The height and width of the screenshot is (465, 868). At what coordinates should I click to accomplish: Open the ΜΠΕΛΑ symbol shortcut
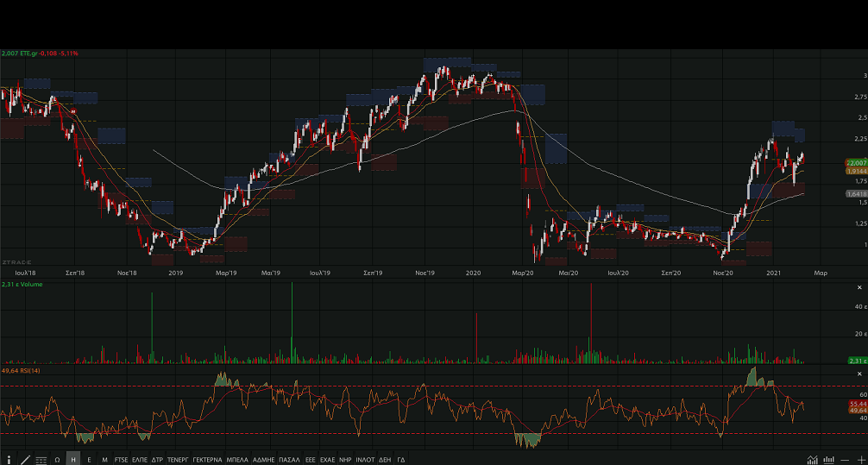(x=237, y=459)
